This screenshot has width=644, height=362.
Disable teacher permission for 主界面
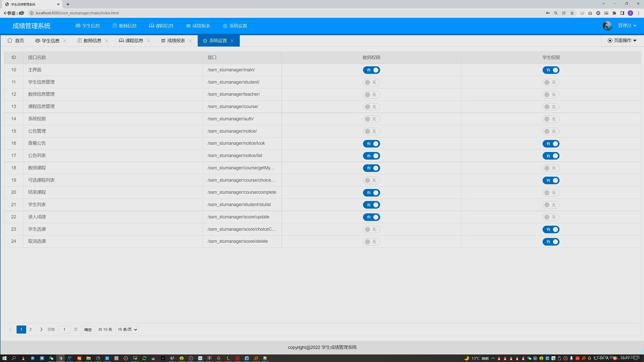click(x=371, y=70)
